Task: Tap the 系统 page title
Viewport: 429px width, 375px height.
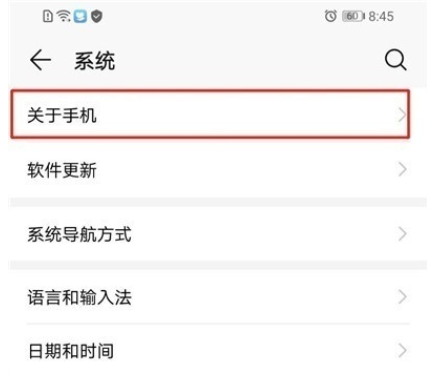Action: coord(95,61)
